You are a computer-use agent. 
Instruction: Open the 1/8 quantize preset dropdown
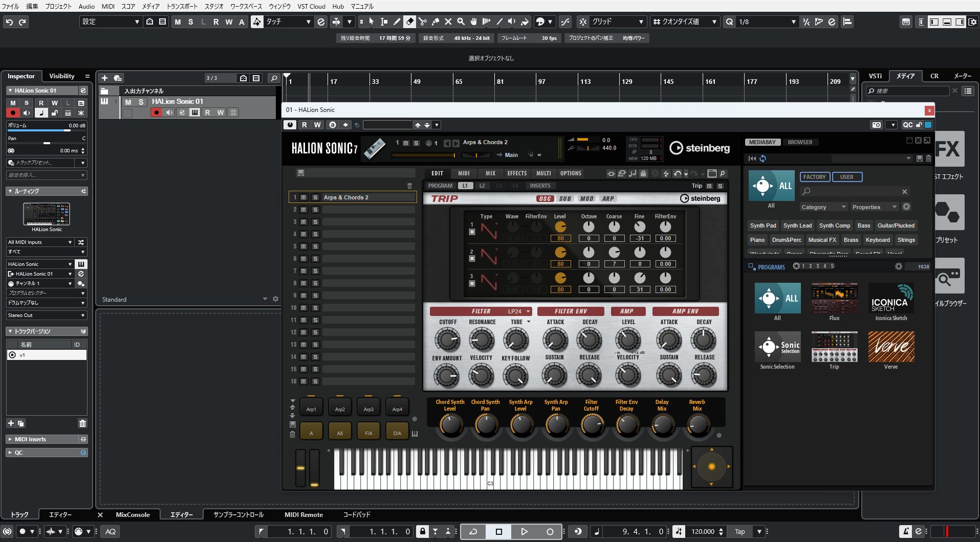click(x=767, y=21)
